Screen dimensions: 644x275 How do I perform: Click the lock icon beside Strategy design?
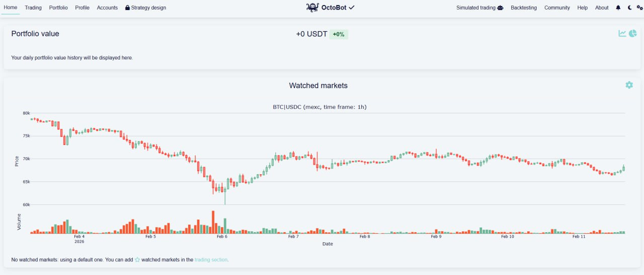127,8
